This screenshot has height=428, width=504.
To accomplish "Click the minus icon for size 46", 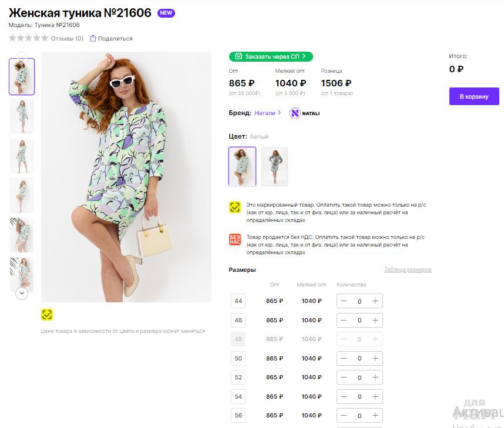I will [344, 321].
